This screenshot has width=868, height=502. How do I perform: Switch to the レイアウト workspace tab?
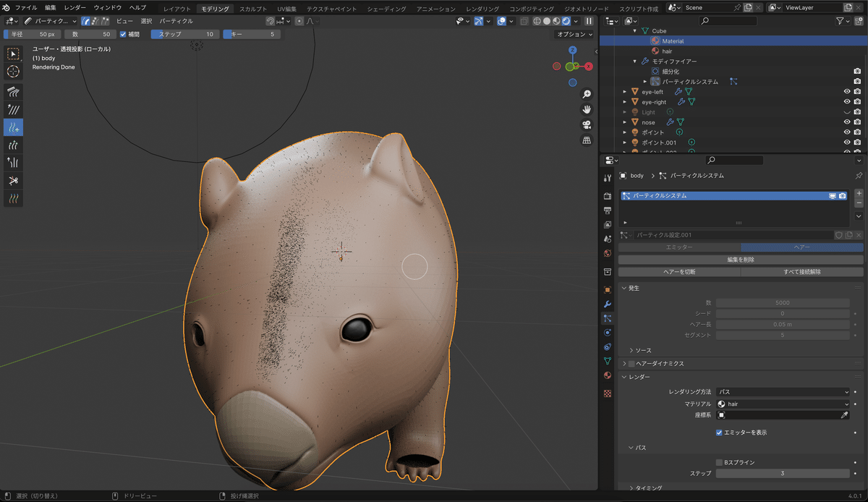pyautogui.click(x=177, y=9)
